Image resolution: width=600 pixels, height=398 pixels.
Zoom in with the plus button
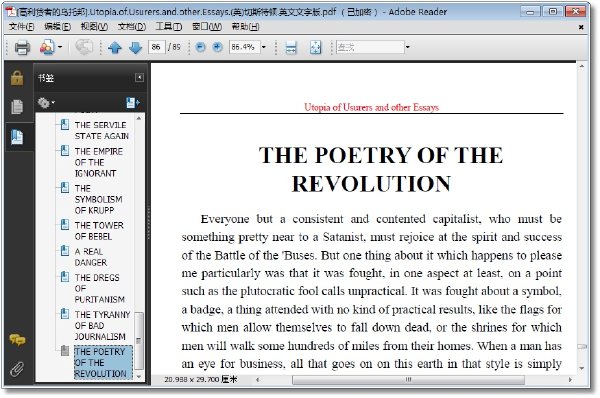point(217,47)
